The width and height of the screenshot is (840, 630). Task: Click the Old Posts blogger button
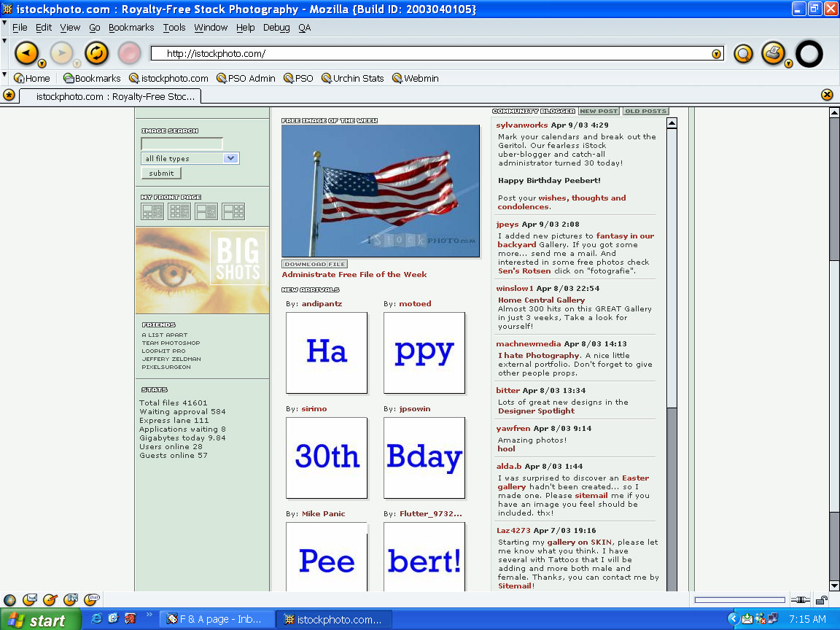[645, 111]
